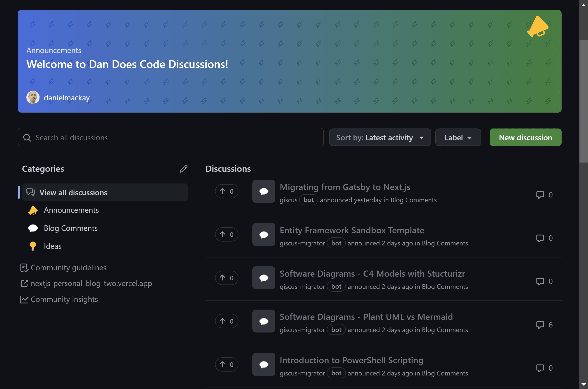This screenshot has height=389, width=588.
Task: Upvote Entity Framework Sandbox Template
Action: click(227, 235)
